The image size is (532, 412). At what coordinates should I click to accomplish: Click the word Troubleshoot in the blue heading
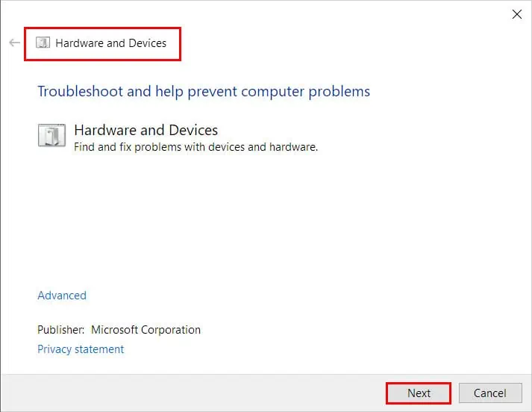[80, 92]
